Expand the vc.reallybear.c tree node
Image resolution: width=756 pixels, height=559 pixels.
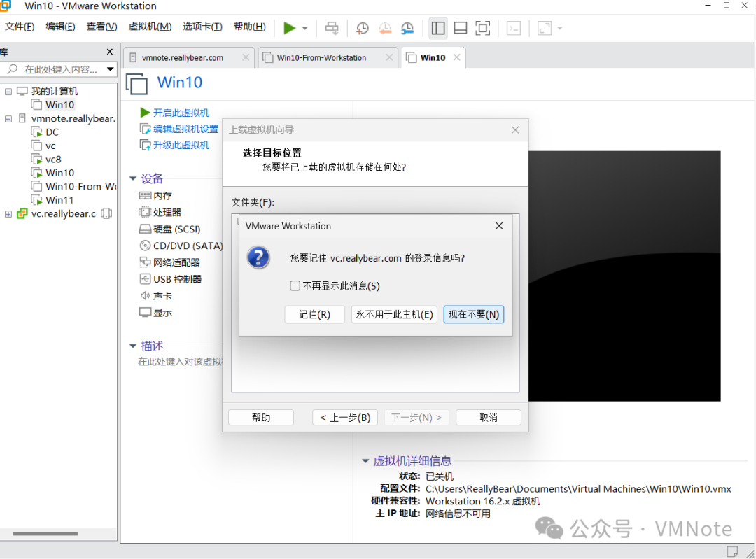[8, 214]
